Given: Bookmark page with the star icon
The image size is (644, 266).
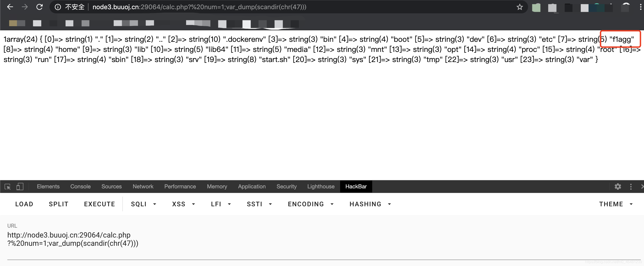Looking at the screenshot, I should click(x=520, y=7).
